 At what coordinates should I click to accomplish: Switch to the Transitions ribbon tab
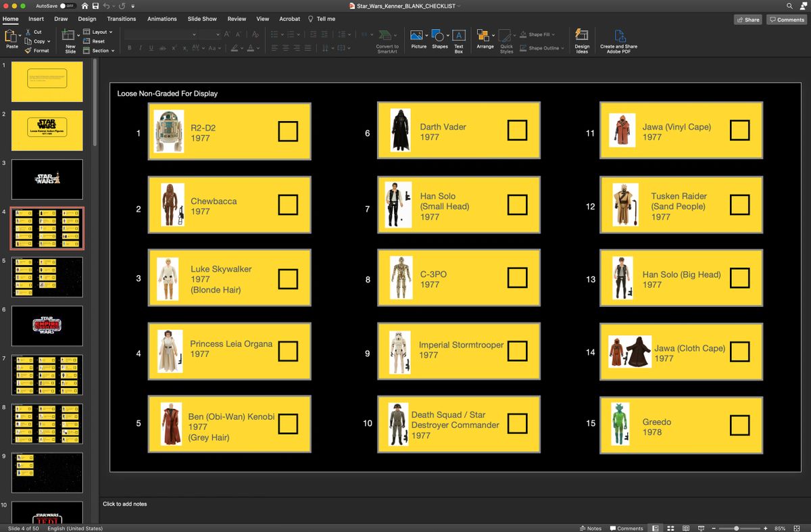pos(121,19)
